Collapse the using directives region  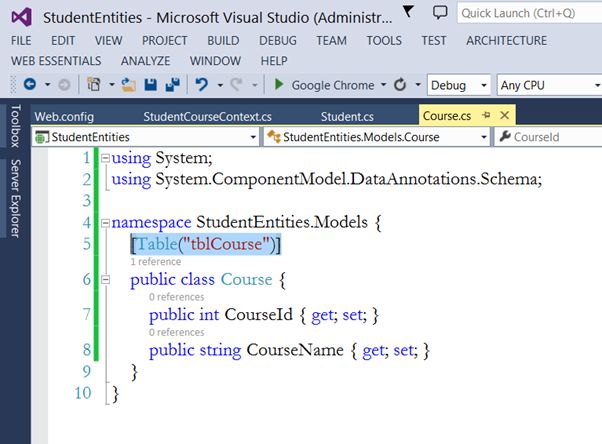click(105, 158)
